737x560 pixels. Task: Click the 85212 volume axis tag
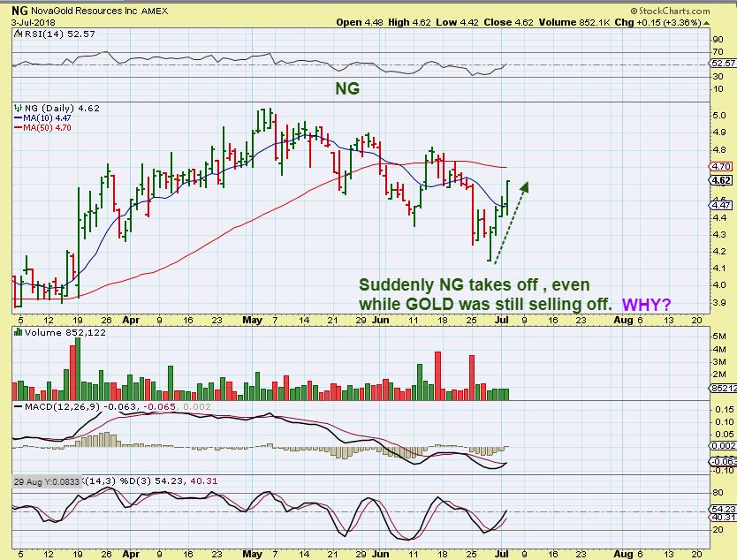tap(724, 388)
